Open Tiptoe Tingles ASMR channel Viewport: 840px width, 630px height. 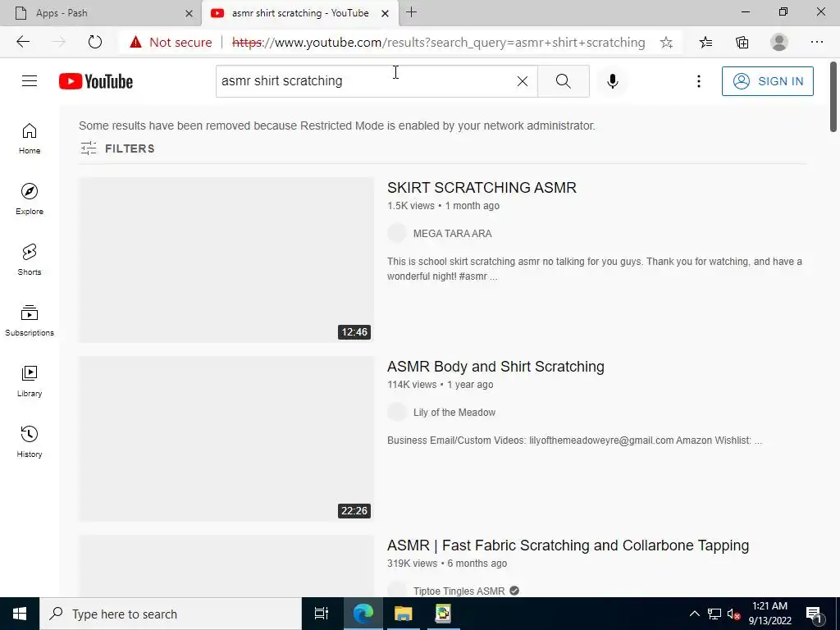coord(459,591)
